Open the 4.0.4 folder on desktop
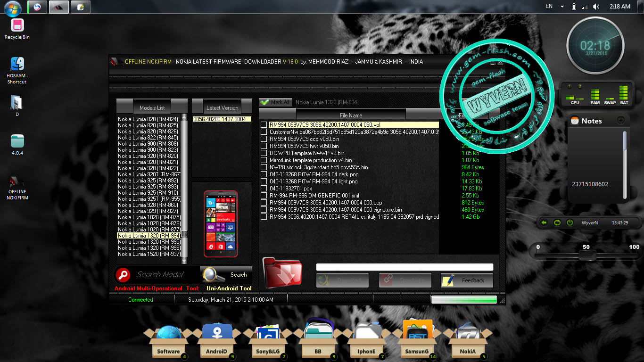 17,145
